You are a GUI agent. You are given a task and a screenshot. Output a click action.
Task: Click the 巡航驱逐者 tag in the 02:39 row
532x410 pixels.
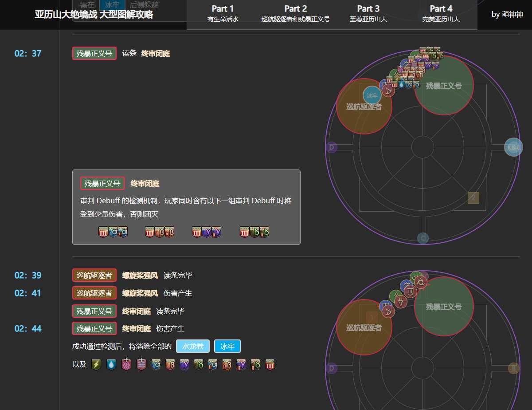click(94, 275)
